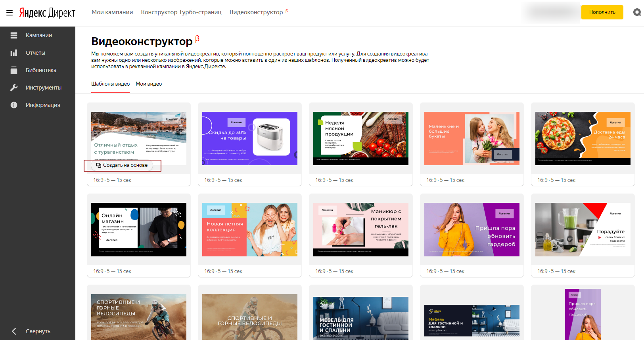The image size is (644, 340).
Task: Select the Новая летняя коллекция template
Action: pos(250,229)
